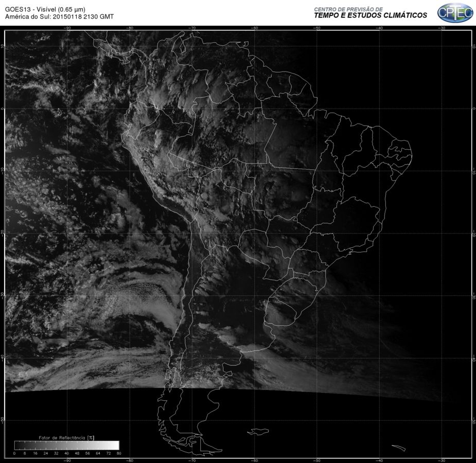476x463 pixels.
Task: Click the 'GOES13 - Visível (0.65 µm)' title
Action: point(45,9)
